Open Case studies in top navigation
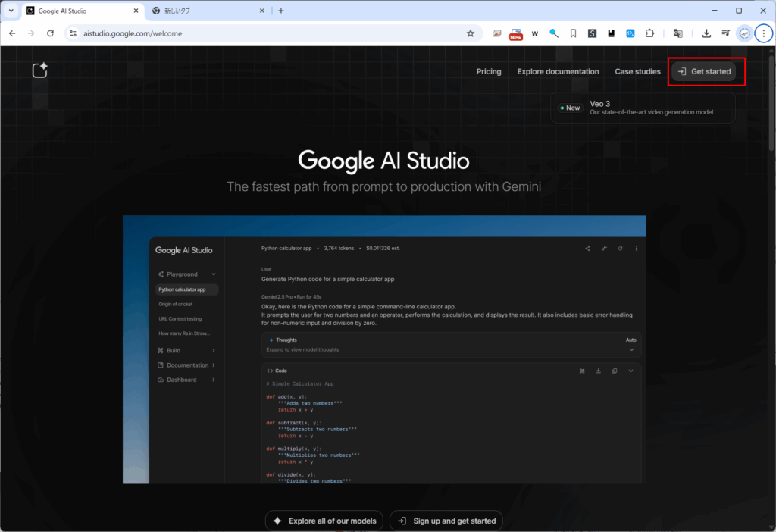Viewport: 776px width, 532px height. click(x=637, y=71)
